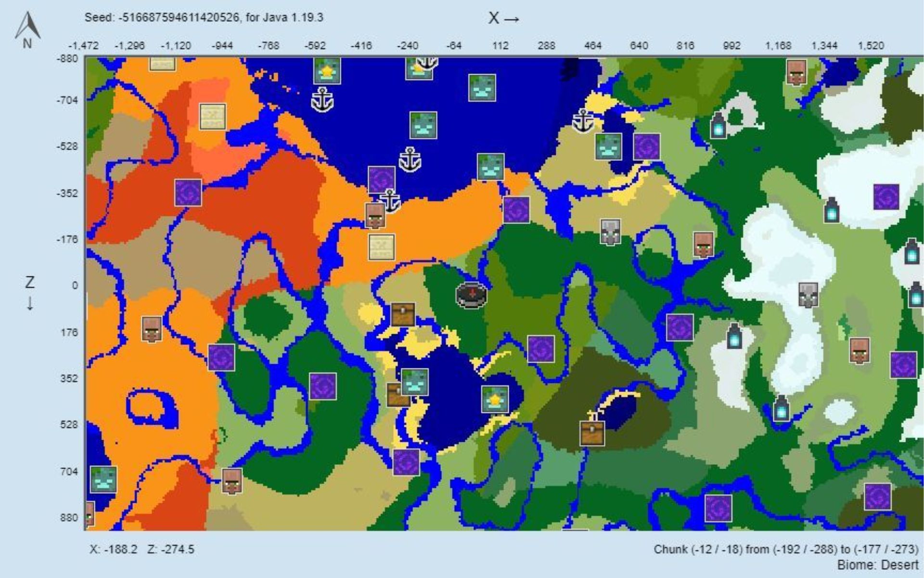Select the world spawn point marker
Screen dimensions: 924x578
click(472, 295)
